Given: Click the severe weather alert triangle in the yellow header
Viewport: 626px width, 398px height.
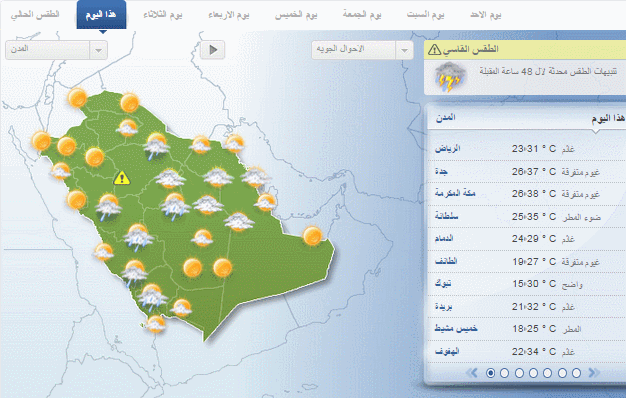Looking at the screenshot, I should pyautogui.click(x=434, y=50).
